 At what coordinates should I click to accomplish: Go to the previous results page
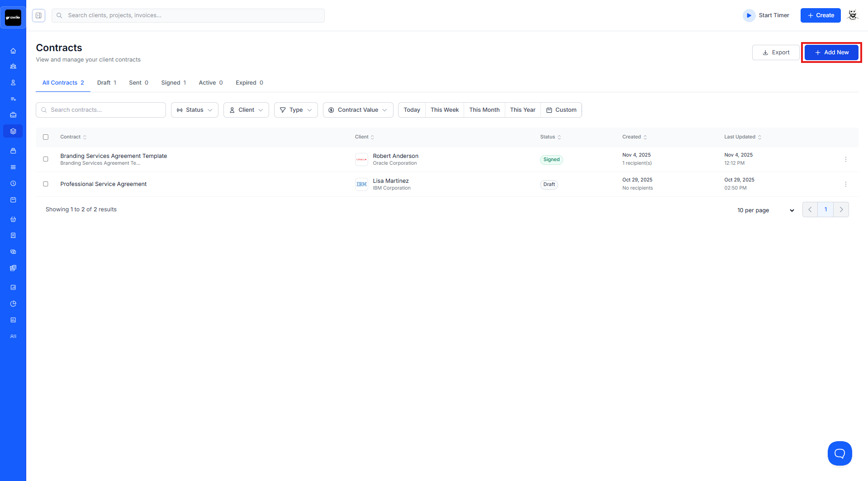point(810,210)
